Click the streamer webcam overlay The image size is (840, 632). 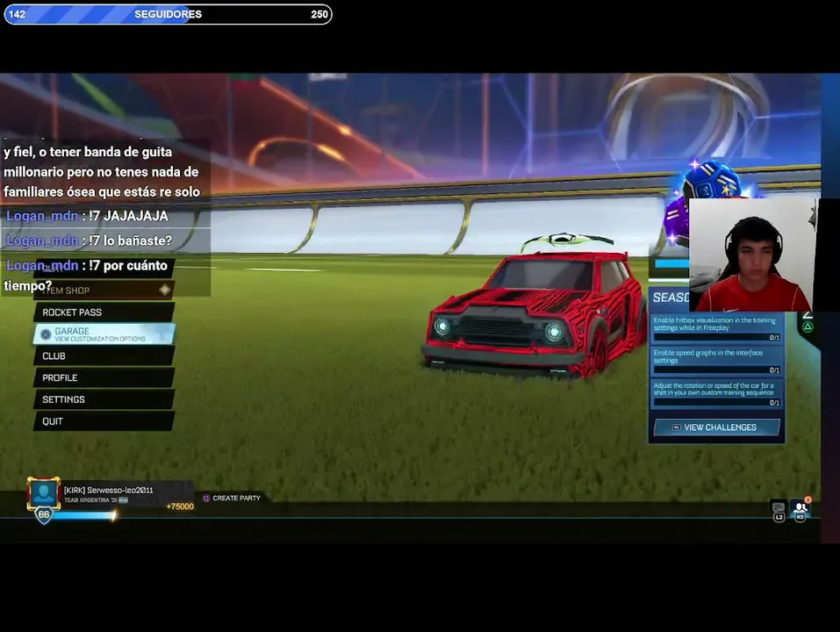(x=751, y=255)
